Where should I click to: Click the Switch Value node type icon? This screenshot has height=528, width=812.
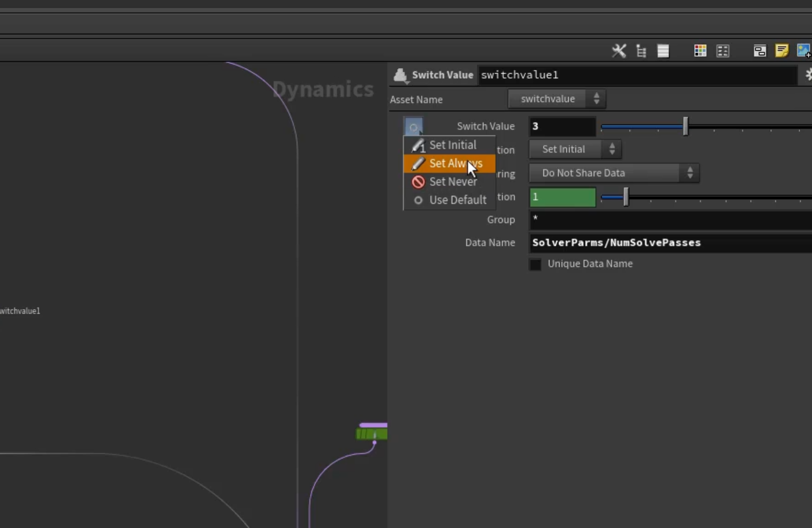click(x=400, y=75)
